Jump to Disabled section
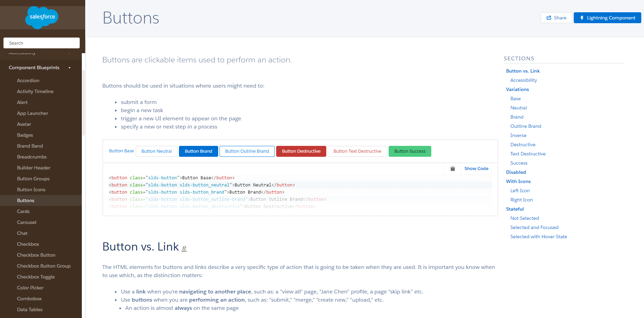Screen dimensions: 644x318 [x=516, y=172]
